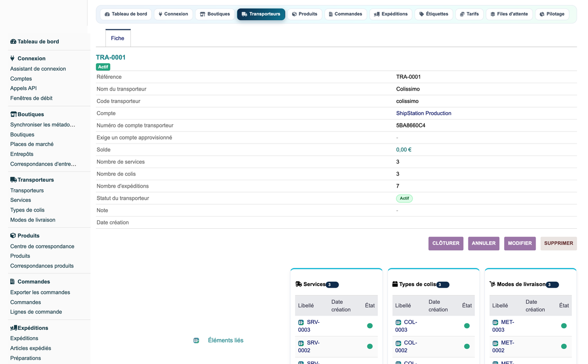Open Comptes in sidebar
Screen dimensions: 588x364
pos(21,79)
